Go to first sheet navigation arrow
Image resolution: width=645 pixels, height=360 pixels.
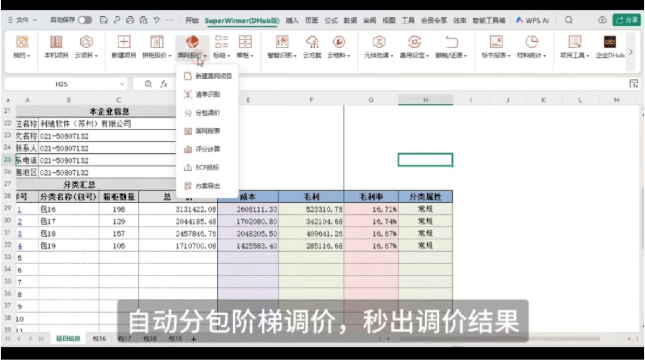8,339
